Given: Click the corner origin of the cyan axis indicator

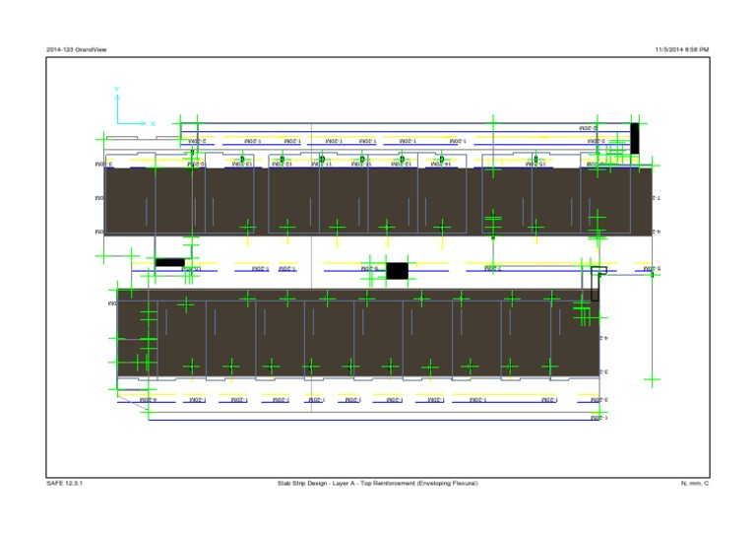Looking at the screenshot, I should 117,123.
